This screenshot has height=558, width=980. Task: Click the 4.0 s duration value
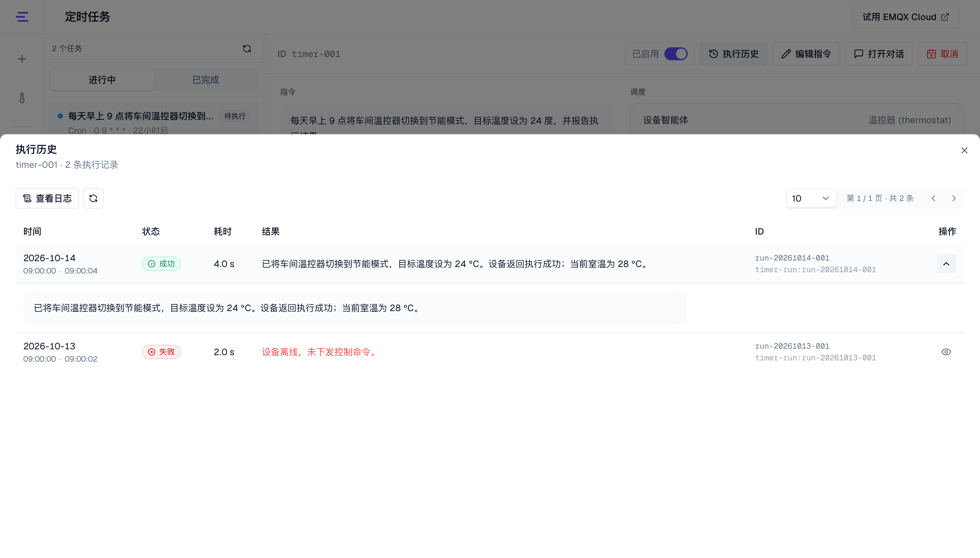pos(224,264)
